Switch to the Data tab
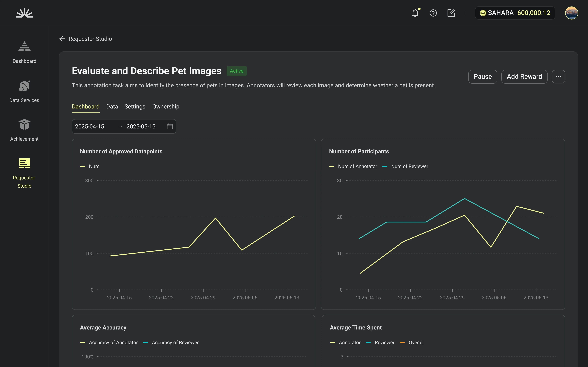Viewport: 588px width, 367px height. point(112,107)
